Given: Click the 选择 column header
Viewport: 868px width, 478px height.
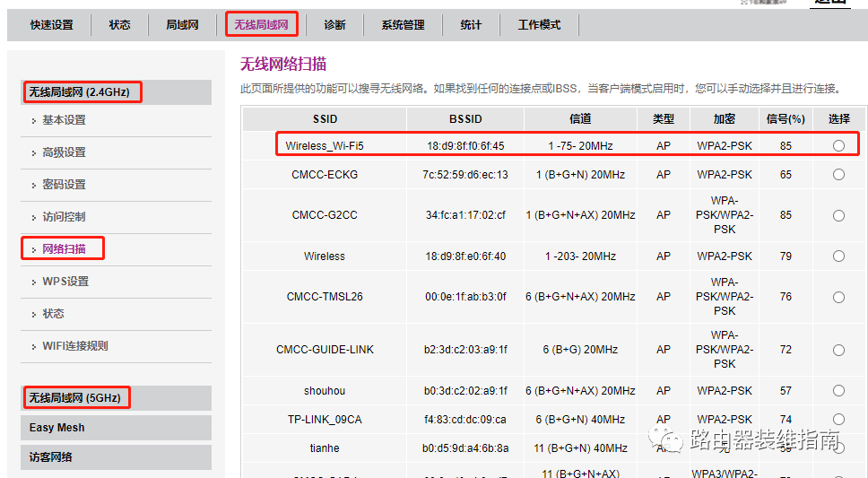Looking at the screenshot, I should click(x=838, y=119).
